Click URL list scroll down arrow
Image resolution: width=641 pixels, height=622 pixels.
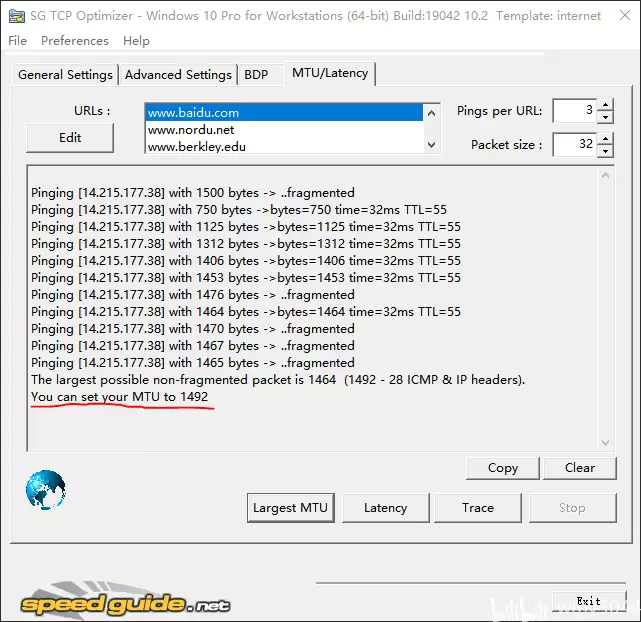(x=431, y=145)
